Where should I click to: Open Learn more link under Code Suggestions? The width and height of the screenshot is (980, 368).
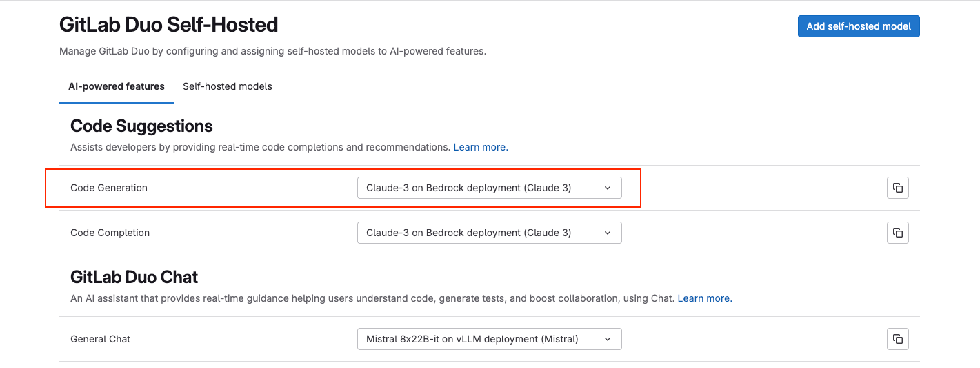[480, 147]
